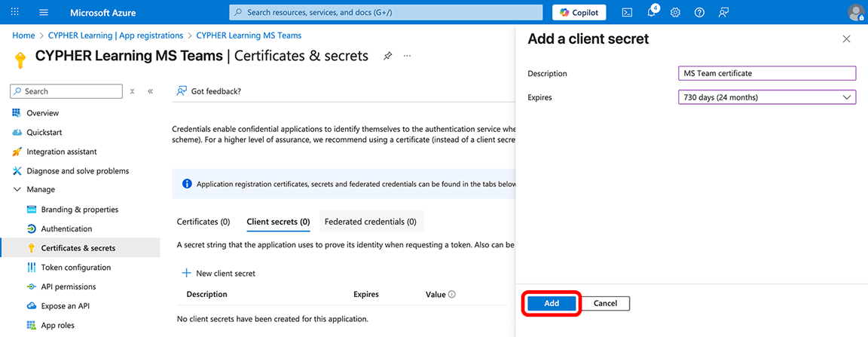
Task: Open Copilot assistant
Action: tap(579, 12)
